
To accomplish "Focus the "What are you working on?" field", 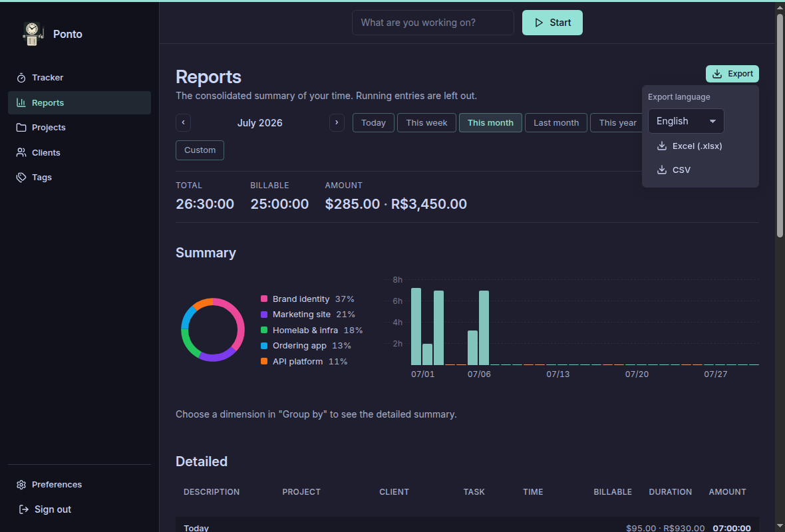I will click(432, 23).
